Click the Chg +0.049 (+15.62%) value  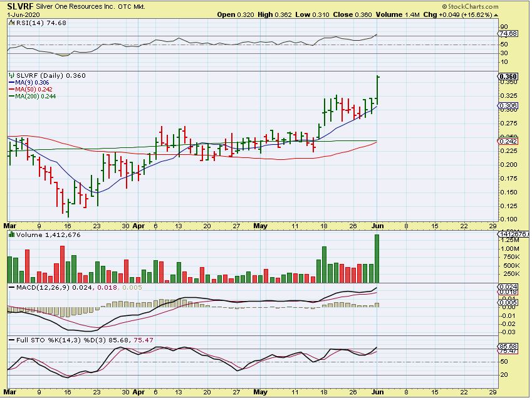(457, 14)
